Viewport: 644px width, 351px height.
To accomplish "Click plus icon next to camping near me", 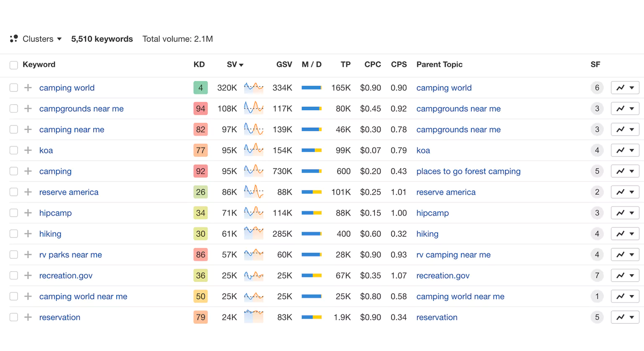I will [x=28, y=130].
